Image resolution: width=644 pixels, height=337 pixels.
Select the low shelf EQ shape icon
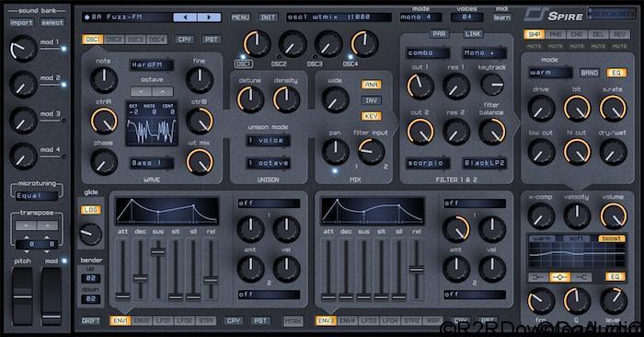pos(538,277)
